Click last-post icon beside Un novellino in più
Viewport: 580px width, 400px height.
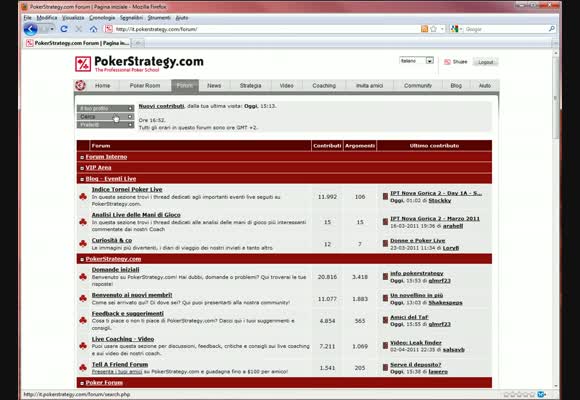tap(385, 298)
